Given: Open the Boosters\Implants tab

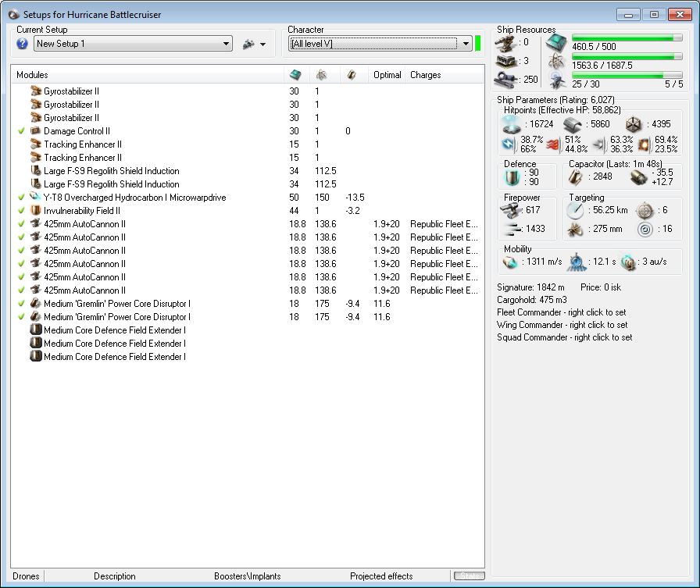Looking at the screenshot, I should pos(248,576).
